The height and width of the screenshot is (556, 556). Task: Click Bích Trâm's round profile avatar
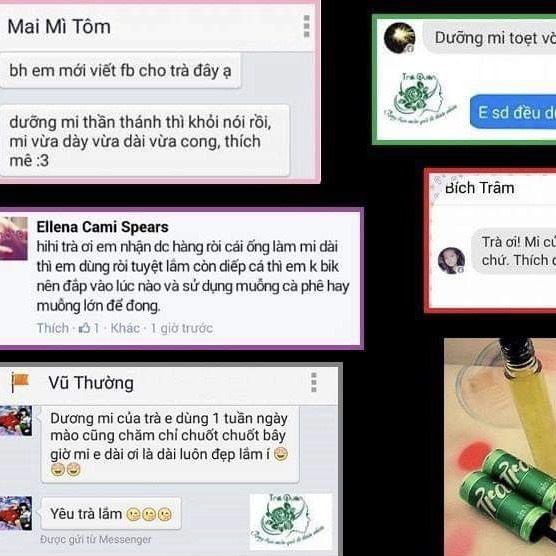click(451, 261)
